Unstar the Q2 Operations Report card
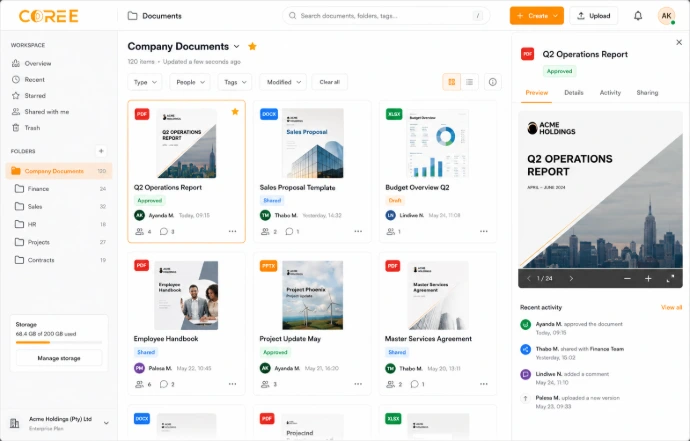 (235, 111)
